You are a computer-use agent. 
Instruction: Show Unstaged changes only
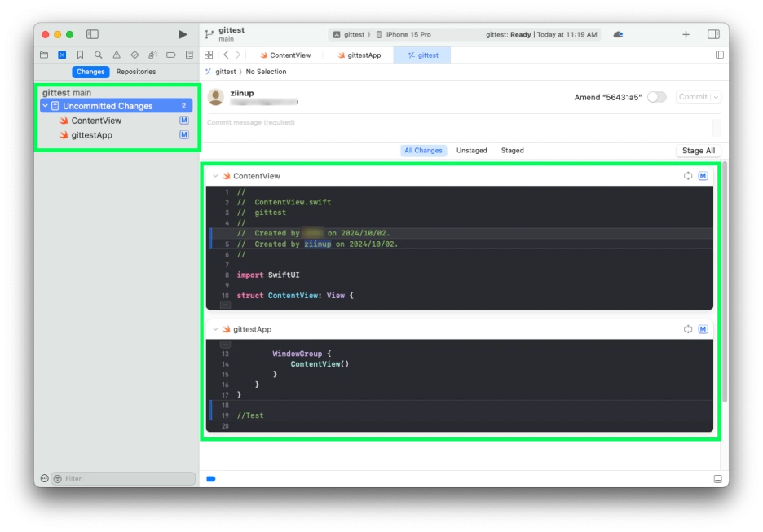pos(471,150)
